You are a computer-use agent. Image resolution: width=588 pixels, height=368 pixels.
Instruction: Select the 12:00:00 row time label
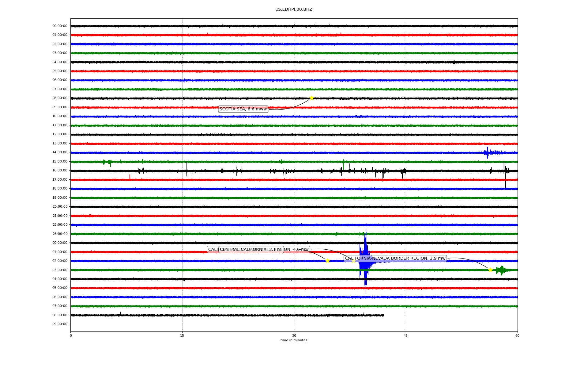tap(60, 134)
